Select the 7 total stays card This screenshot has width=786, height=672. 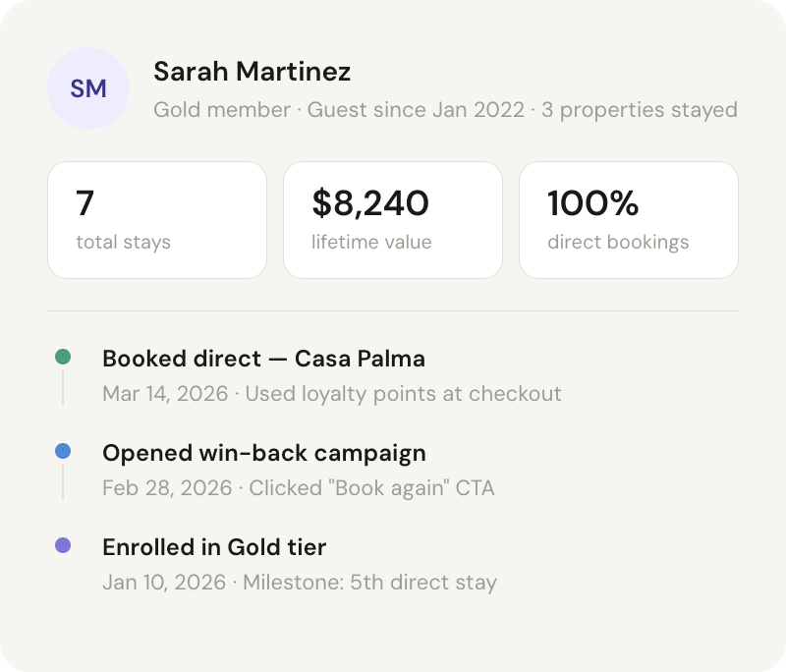click(157, 220)
